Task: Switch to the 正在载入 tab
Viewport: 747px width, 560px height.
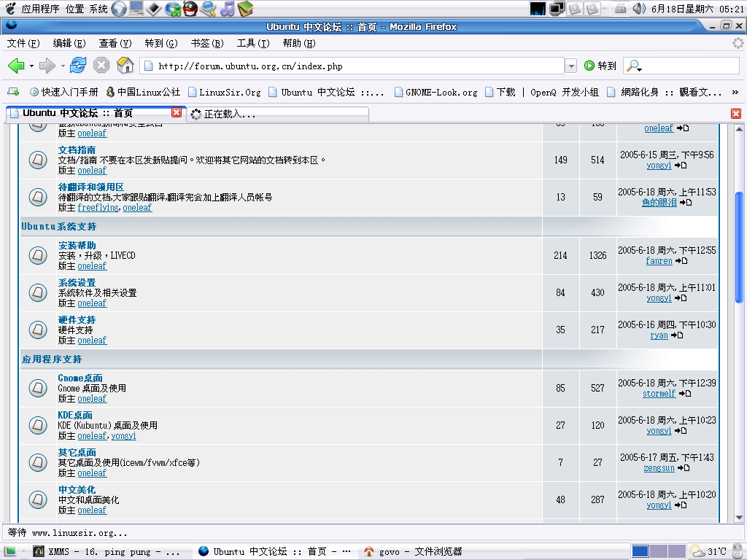Action: click(x=278, y=114)
